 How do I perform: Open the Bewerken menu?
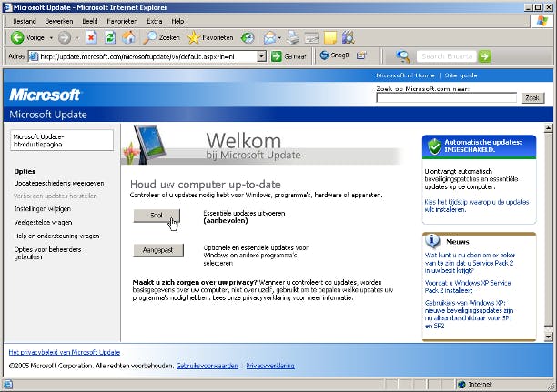pyautogui.click(x=59, y=21)
